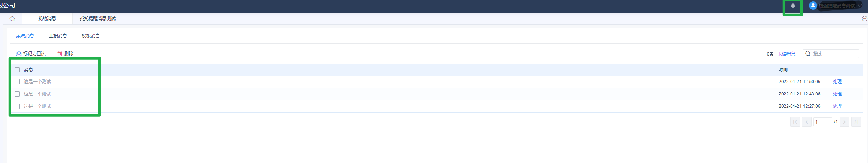Click the red 删除 trash icon
The height and width of the screenshot is (163, 868).
click(60, 54)
